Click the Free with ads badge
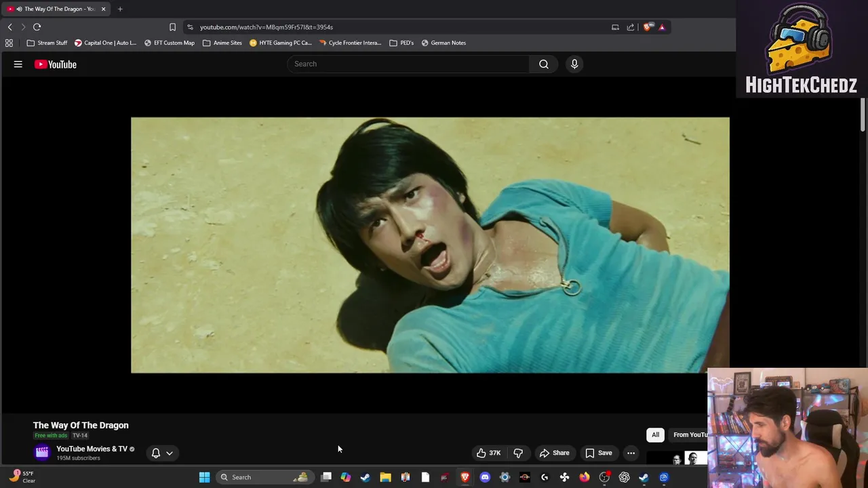 pos(51,436)
